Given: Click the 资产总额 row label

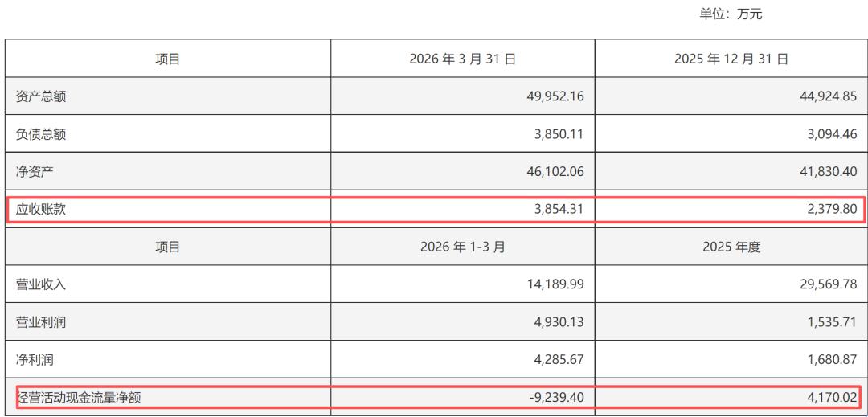Looking at the screenshot, I should click(42, 96).
